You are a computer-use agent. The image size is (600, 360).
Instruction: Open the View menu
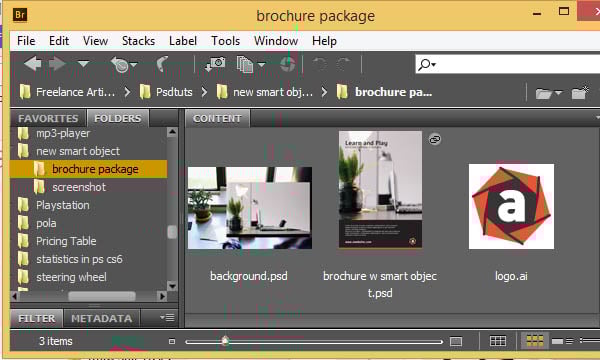[95, 41]
